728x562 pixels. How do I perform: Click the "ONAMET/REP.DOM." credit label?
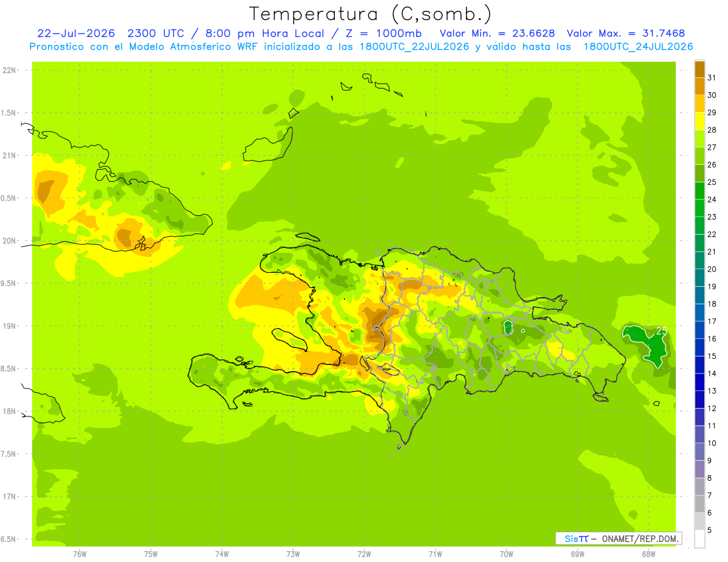coord(640,538)
